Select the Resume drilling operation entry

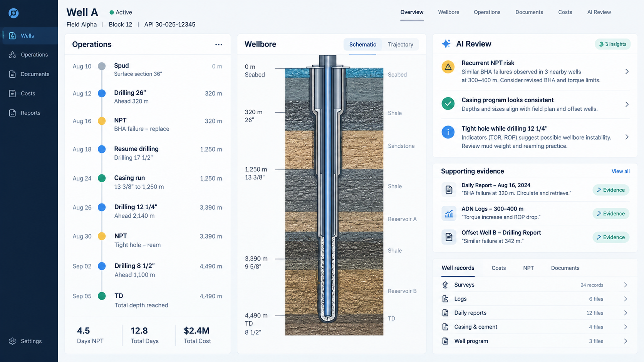(x=147, y=153)
